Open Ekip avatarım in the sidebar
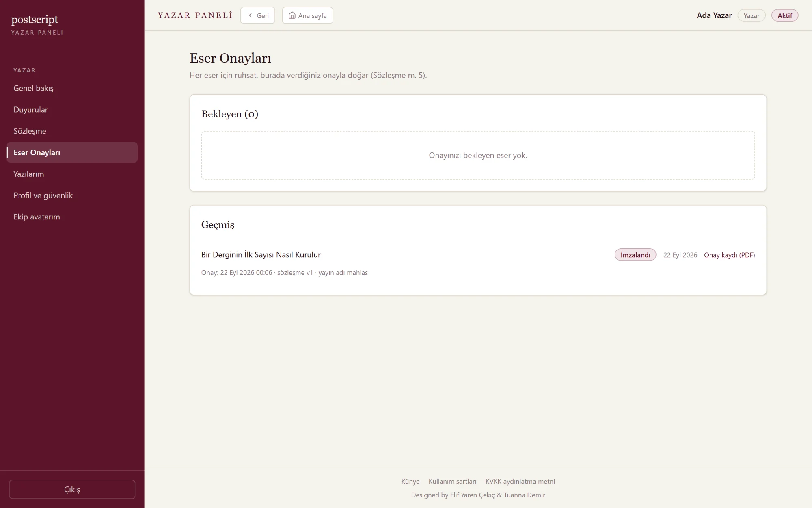 72,217
